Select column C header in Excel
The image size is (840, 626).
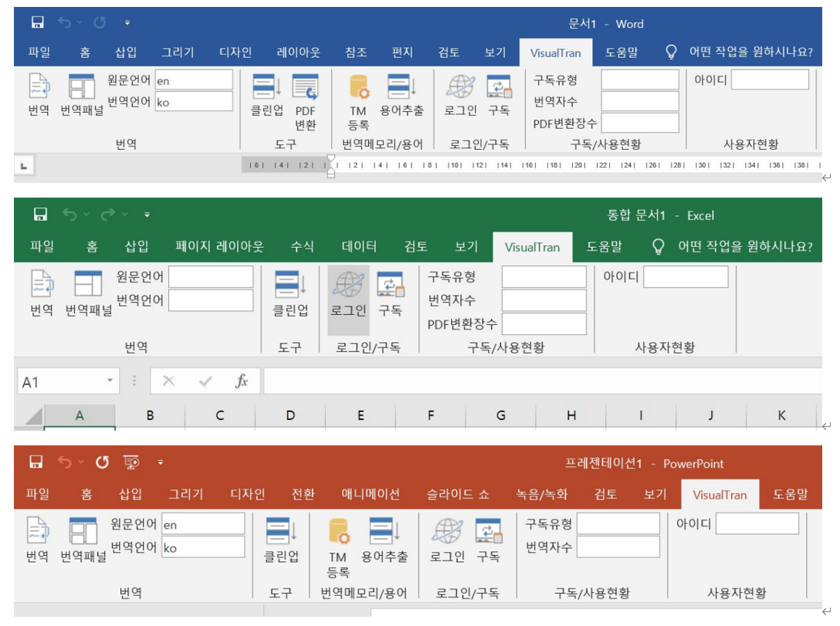(x=220, y=415)
